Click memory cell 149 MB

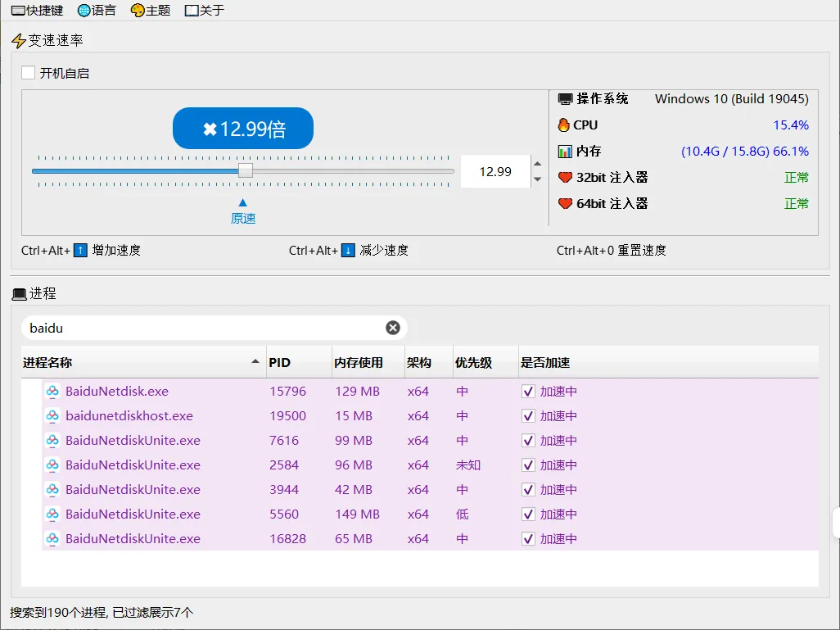click(x=357, y=514)
